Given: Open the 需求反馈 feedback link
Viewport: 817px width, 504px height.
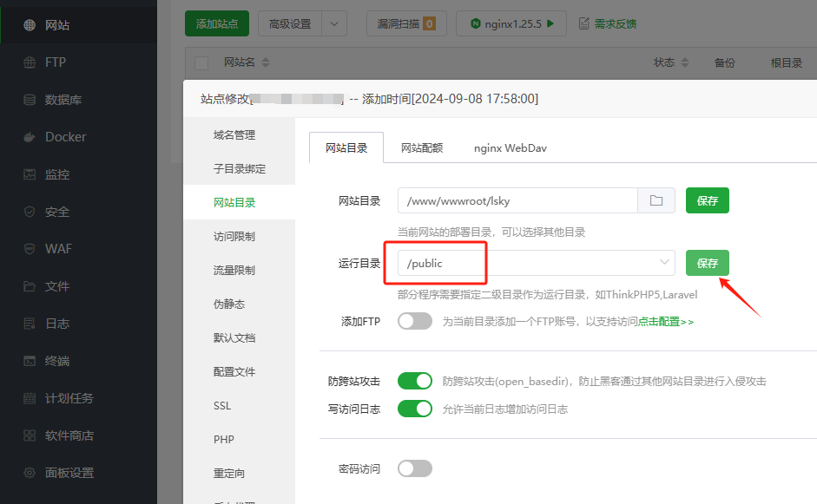Looking at the screenshot, I should [616, 24].
